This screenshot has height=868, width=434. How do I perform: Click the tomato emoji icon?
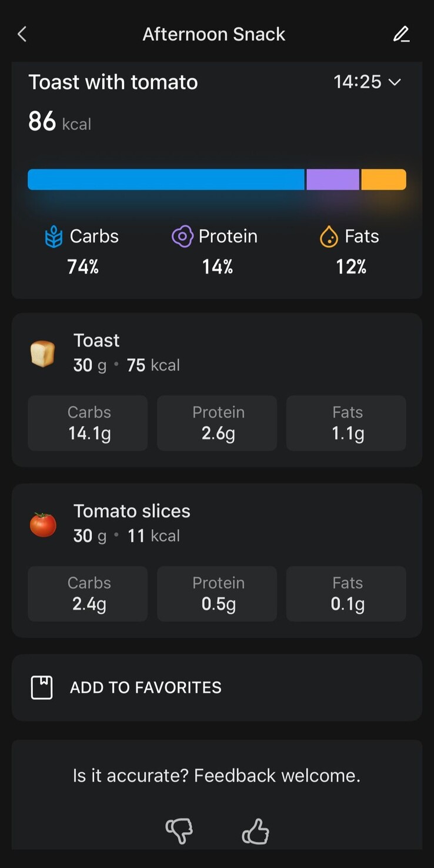click(43, 524)
